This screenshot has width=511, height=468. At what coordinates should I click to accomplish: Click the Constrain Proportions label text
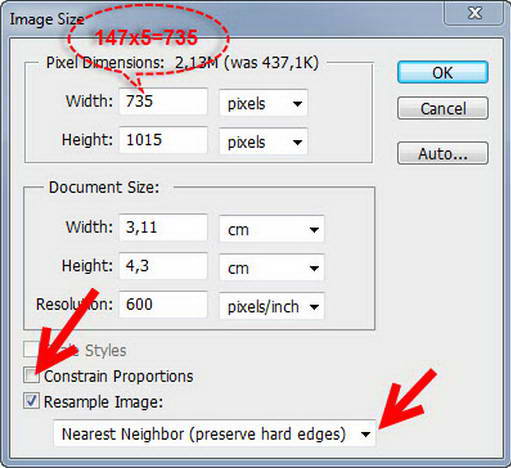(x=119, y=377)
